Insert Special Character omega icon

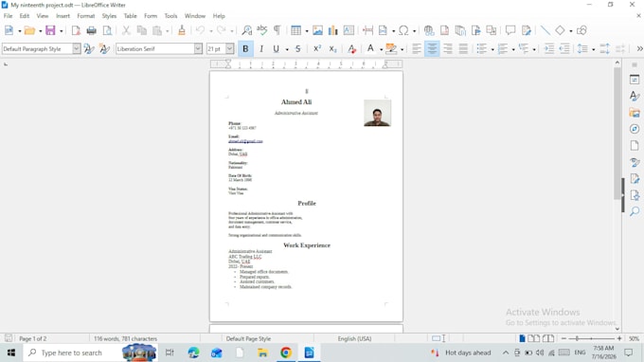tap(403, 30)
